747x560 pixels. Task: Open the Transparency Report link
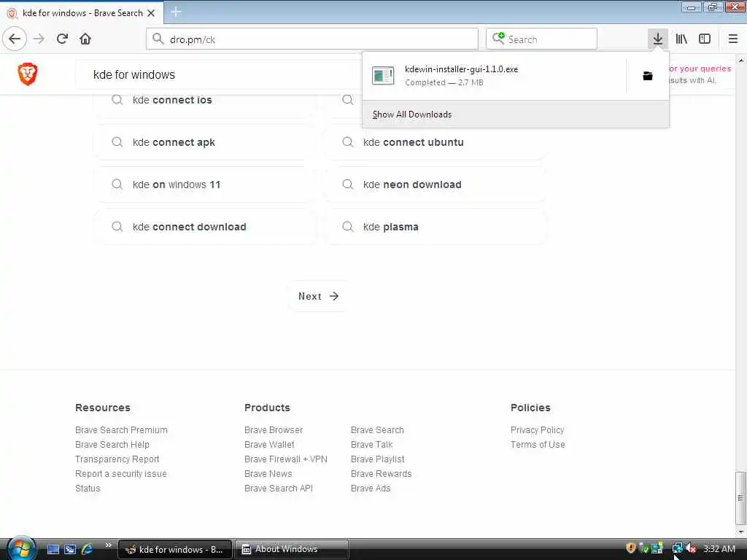pos(117,459)
